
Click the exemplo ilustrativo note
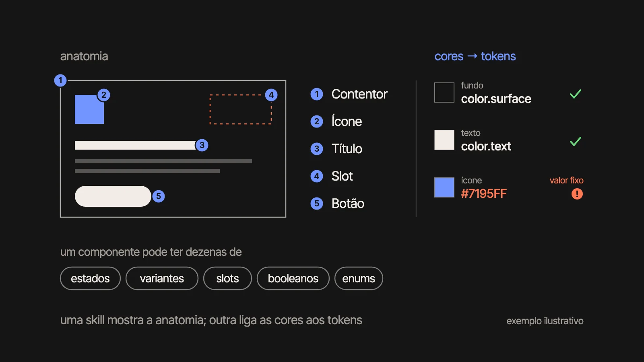(545, 321)
